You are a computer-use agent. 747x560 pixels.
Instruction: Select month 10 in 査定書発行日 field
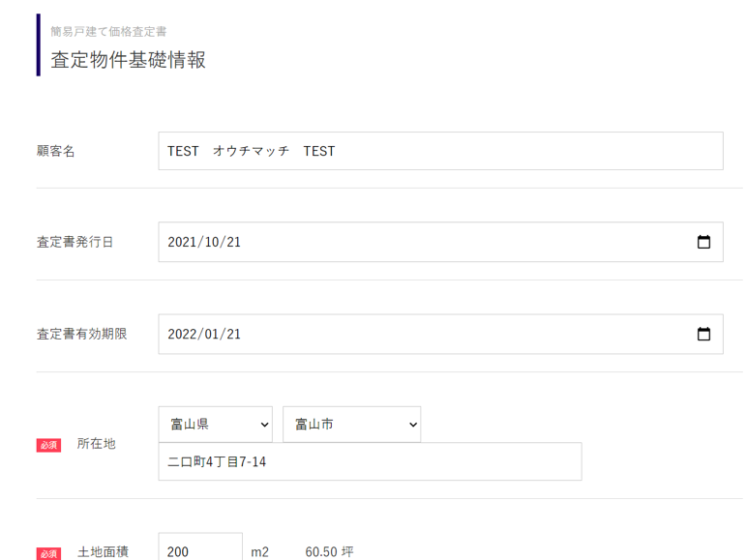coord(210,242)
